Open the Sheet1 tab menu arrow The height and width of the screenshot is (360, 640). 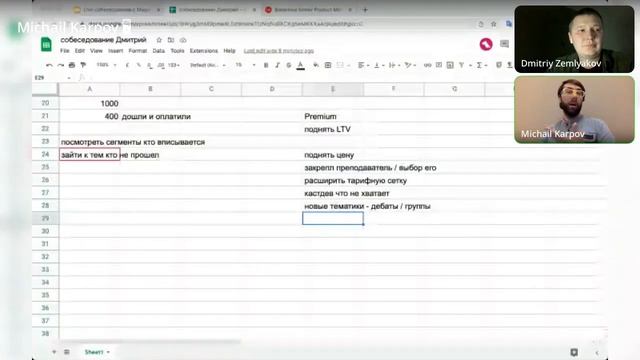(x=108, y=352)
